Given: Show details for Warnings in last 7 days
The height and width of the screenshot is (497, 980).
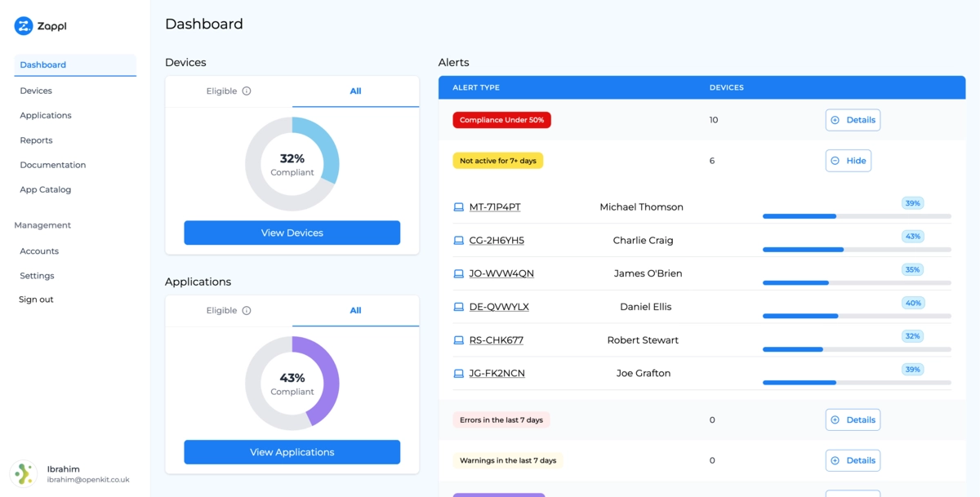Looking at the screenshot, I should (x=853, y=460).
